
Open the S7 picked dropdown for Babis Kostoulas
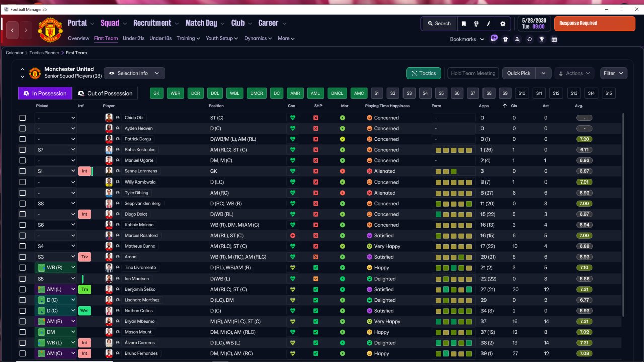pos(56,150)
